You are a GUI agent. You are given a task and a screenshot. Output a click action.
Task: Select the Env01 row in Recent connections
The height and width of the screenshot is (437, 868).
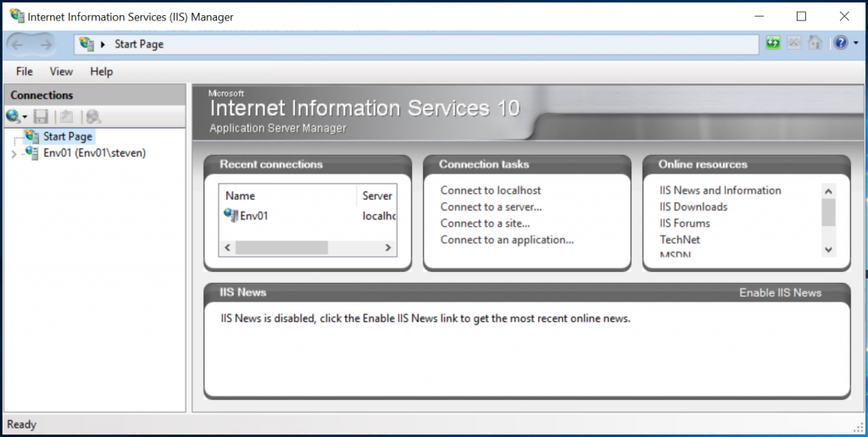308,215
